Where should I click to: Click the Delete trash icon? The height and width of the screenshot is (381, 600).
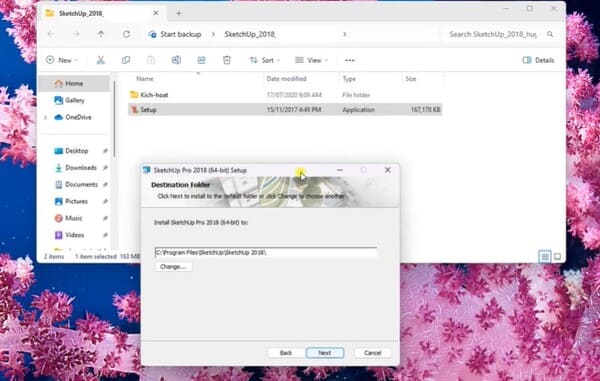pyautogui.click(x=227, y=60)
